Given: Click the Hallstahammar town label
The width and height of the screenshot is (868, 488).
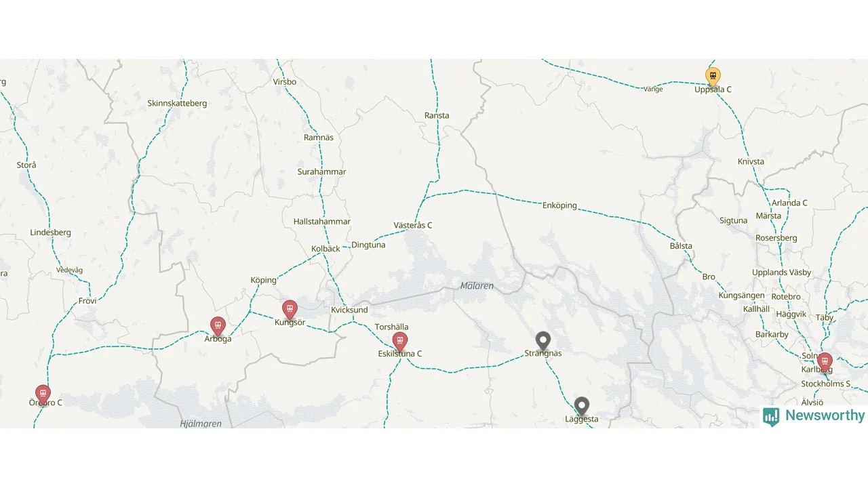Looking at the screenshot, I should tap(322, 222).
